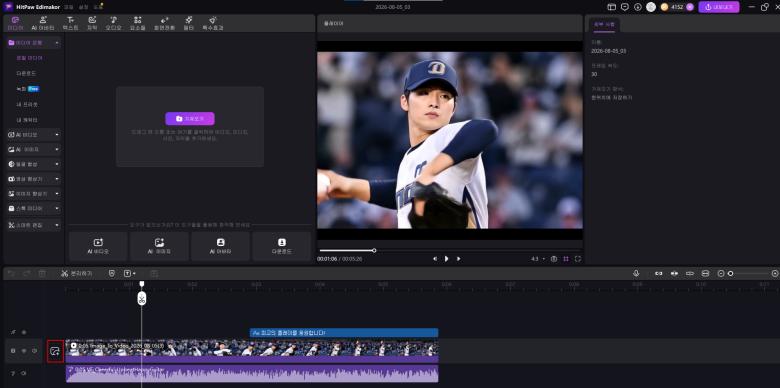780x388 pixels.
Task: Step back to the previous frame
Action: tap(435, 259)
